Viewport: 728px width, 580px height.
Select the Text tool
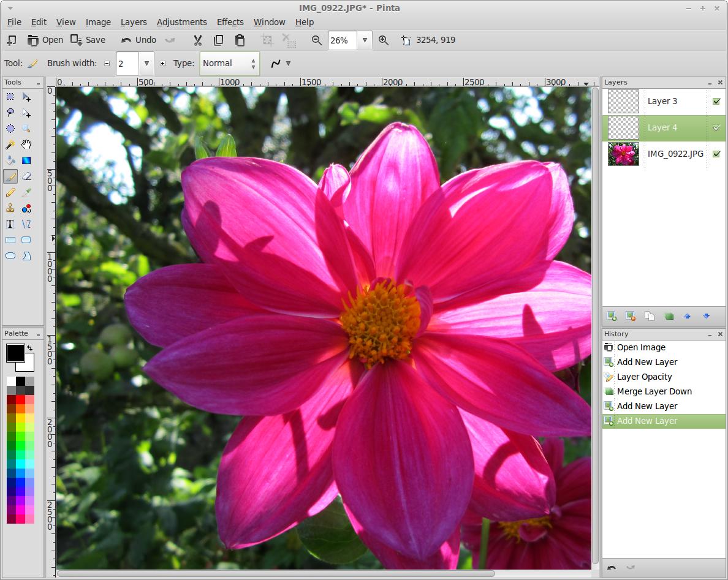(x=10, y=224)
